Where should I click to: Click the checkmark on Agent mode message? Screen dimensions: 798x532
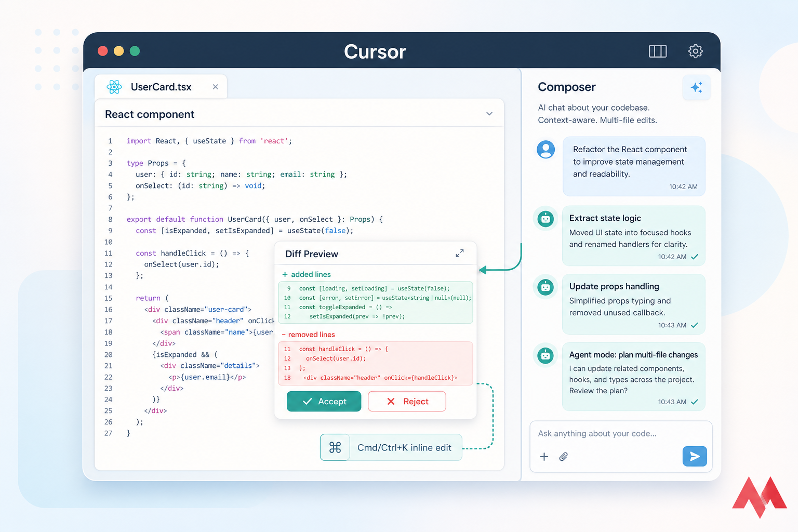coord(695,402)
